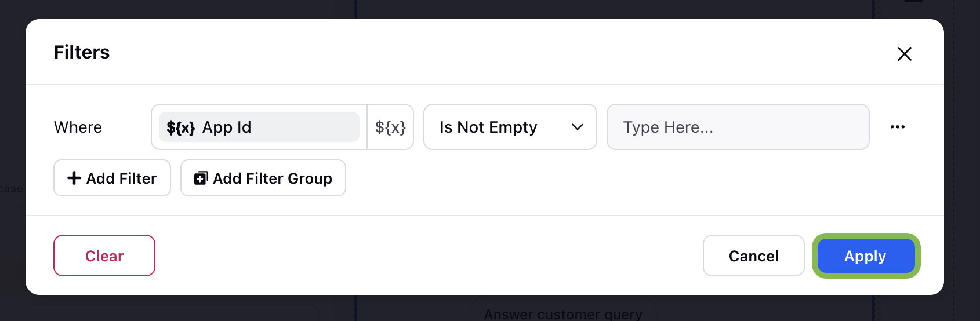This screenshot has height=321, width=980.
Task: Click the Add Filter Group button label
Action: [273, 178]
